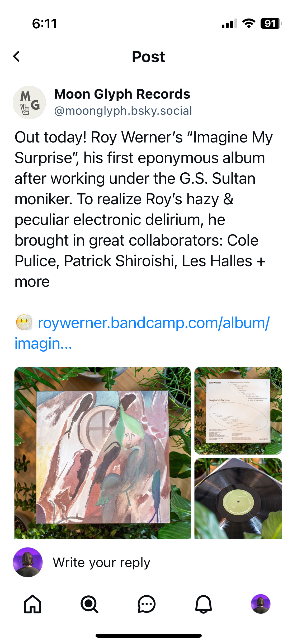Tap Moon Glyph Records avatar logo
Image resolution: width=297 pixels, height=644 pixels.
[29, 103]
